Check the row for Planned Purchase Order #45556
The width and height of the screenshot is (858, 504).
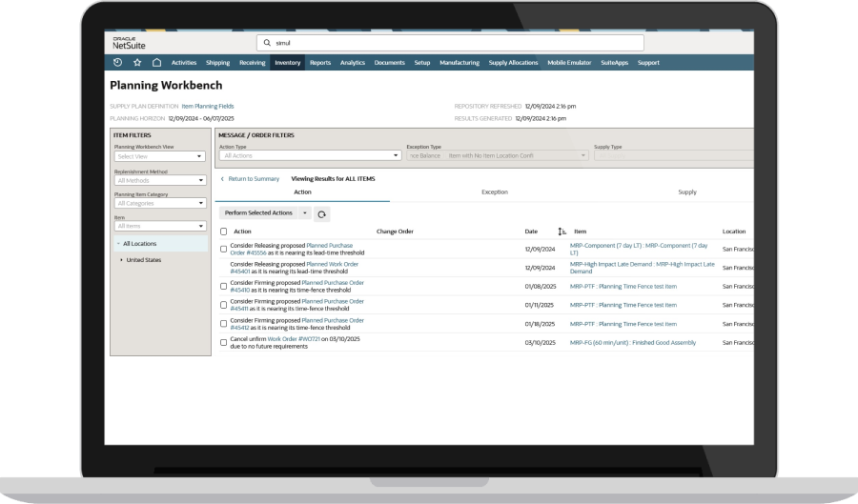pos(224,249)
